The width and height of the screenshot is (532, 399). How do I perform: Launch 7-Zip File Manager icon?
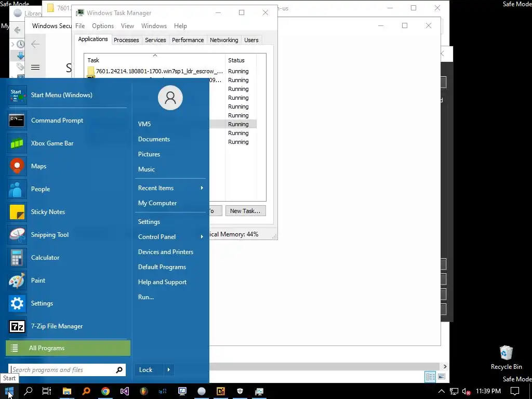(x=17, y=326)
